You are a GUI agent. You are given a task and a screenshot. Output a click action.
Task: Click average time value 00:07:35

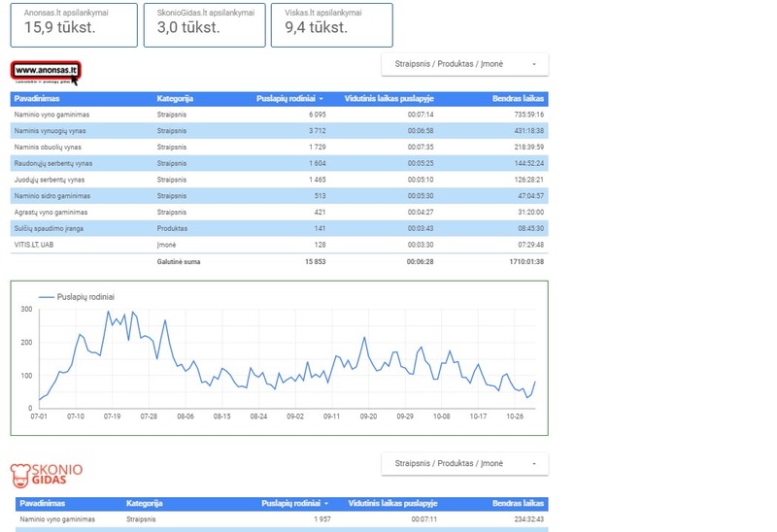(421, 148)
